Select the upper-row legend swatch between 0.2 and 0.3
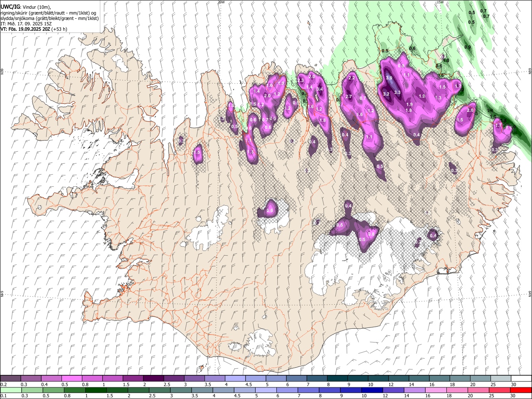The height and width of the screenshot is (399, 532). point(10,379)
